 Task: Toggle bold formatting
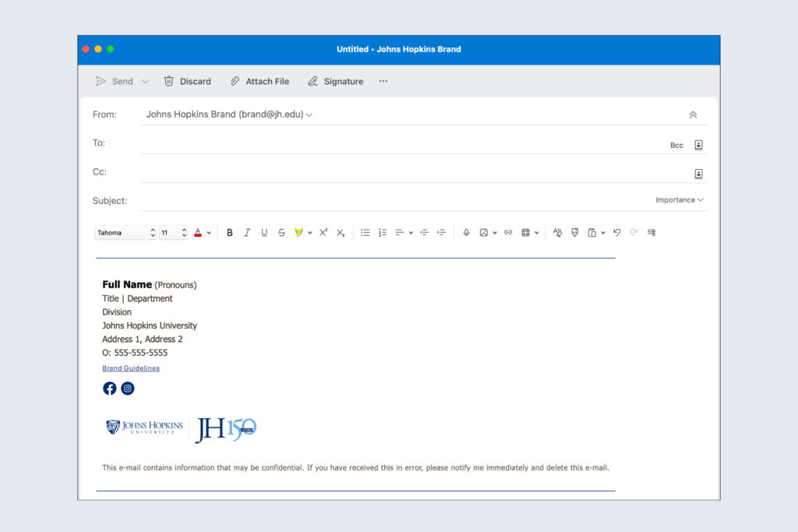click(230, 233)
